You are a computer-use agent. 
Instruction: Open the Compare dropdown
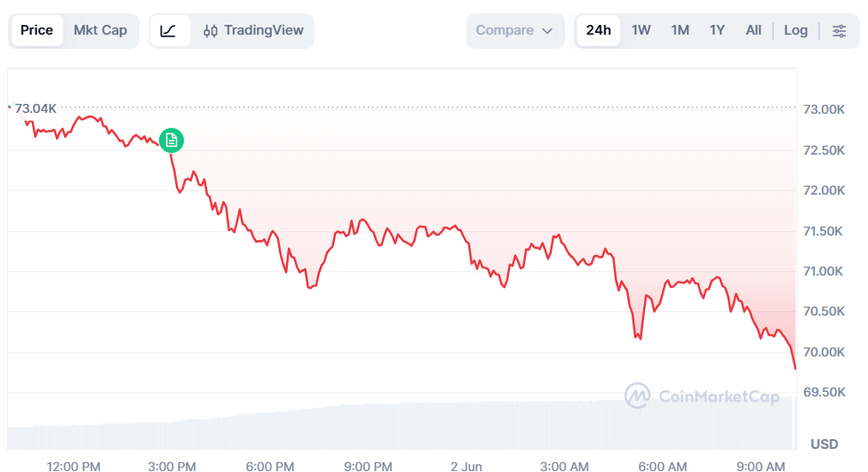[515, 30]
